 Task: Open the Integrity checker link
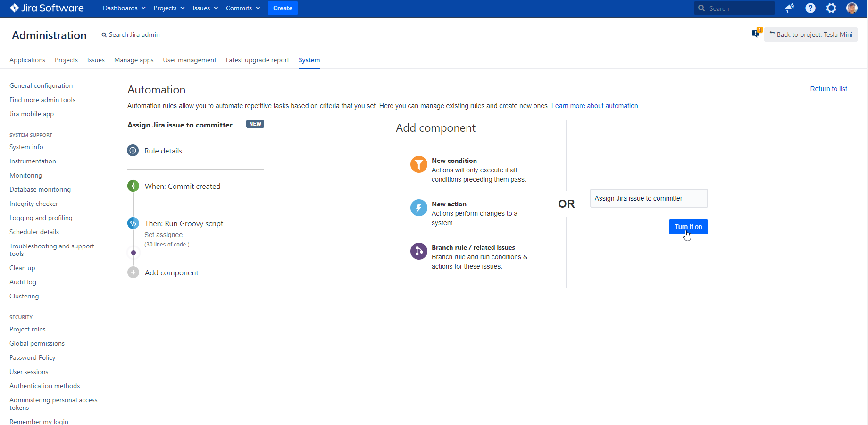33,204
